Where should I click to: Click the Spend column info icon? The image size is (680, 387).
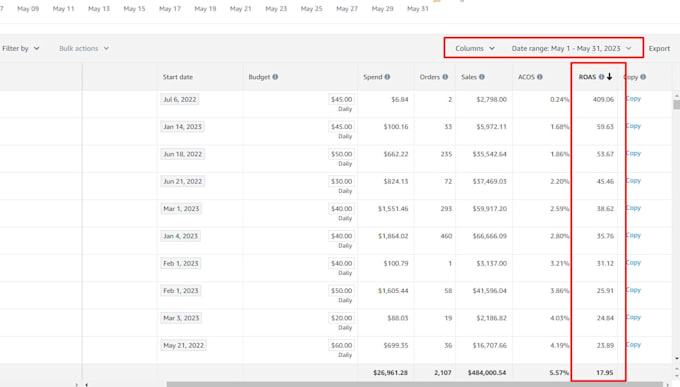click(387, 77)
